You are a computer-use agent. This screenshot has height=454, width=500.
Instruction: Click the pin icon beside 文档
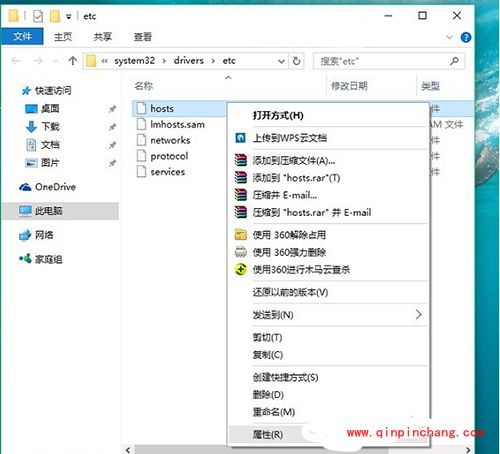point(112,145)
